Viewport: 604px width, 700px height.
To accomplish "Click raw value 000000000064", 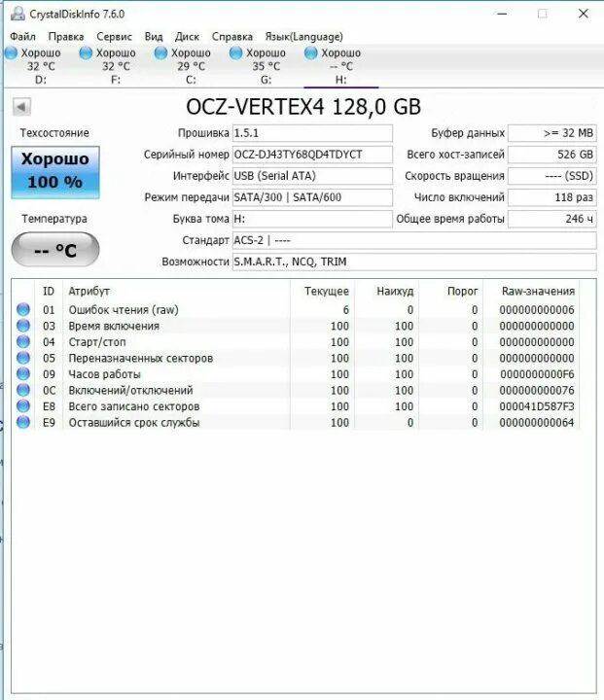I will coord(537,422).
